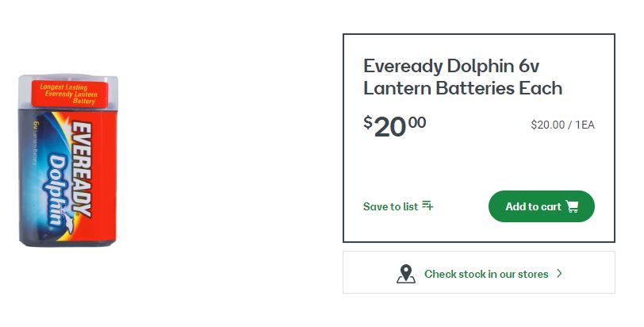Click the 1EA unit label
The image size is (644, 327).
pyautogui.click(x=585, y=125)
